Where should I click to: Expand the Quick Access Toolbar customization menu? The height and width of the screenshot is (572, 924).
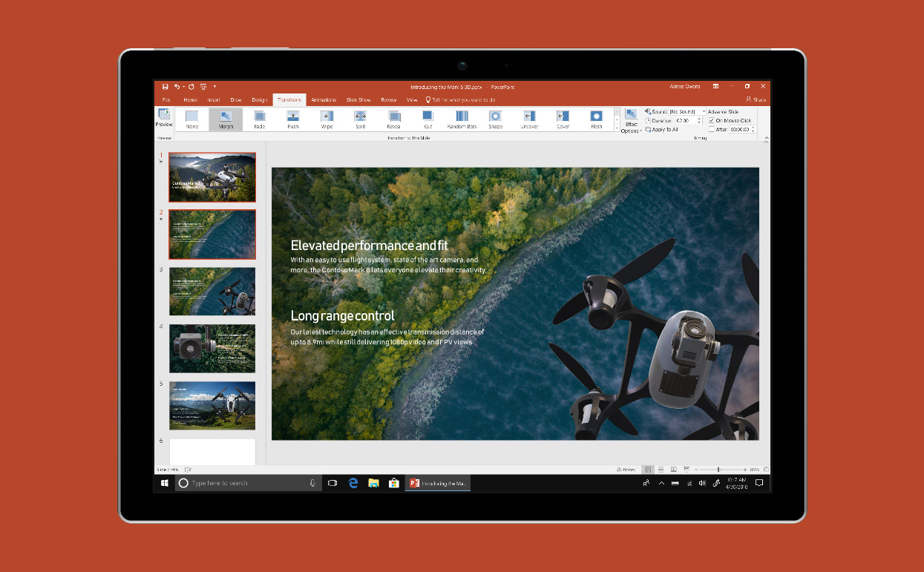215,86
